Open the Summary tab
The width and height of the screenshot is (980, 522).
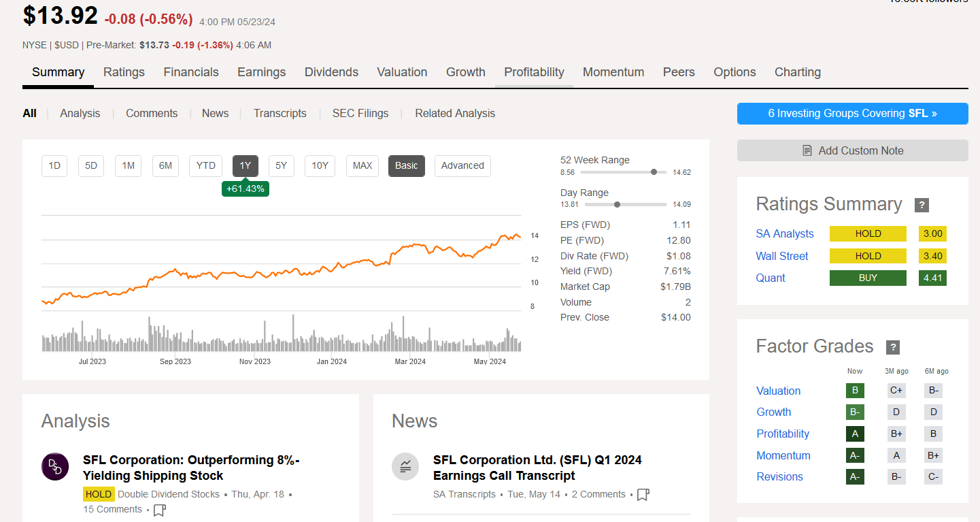pyautogui.click(x=58, y=72)
